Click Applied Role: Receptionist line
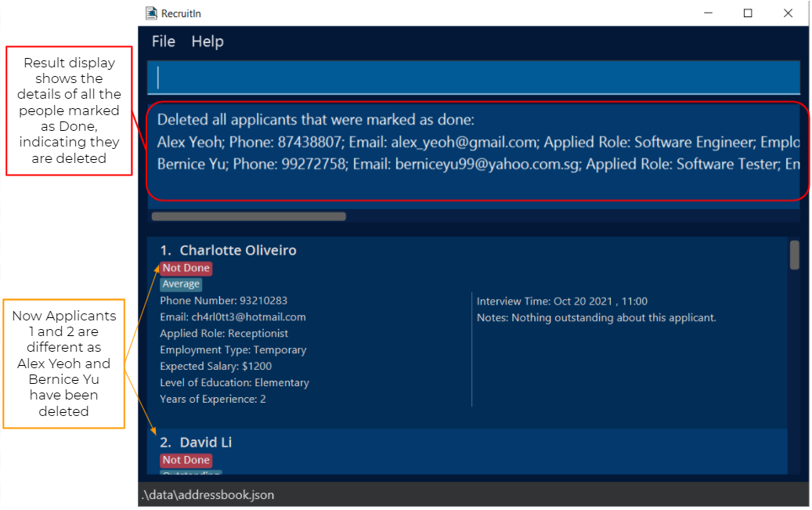The height and width of the screenshot is (510, 812). pos(224,333)
